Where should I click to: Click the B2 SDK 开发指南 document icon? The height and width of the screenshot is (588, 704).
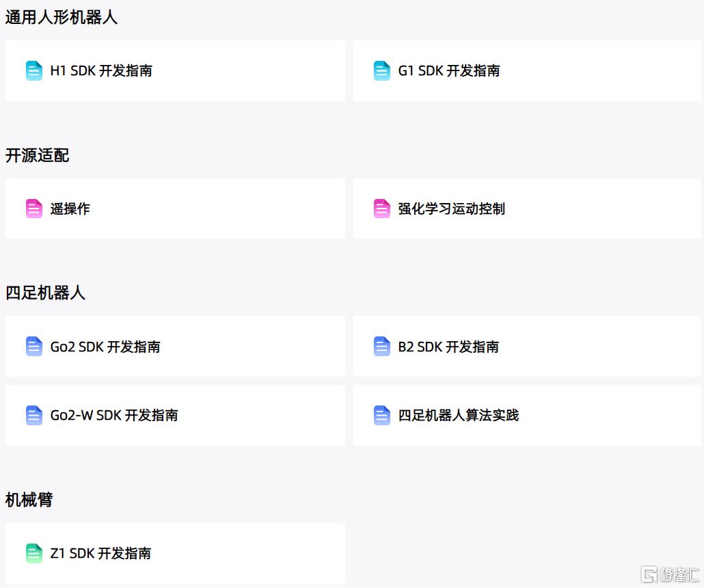[381, 347]
